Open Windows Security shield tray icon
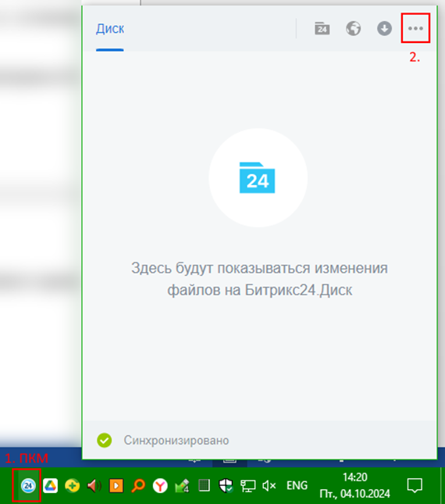445x504 pixels. (x=226, y=485)
